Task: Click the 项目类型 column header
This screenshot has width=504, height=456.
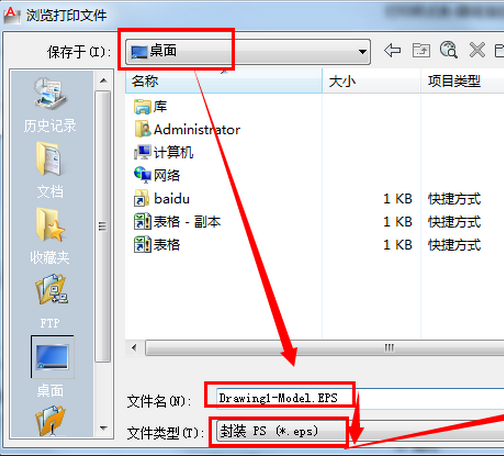Action: 462,81
